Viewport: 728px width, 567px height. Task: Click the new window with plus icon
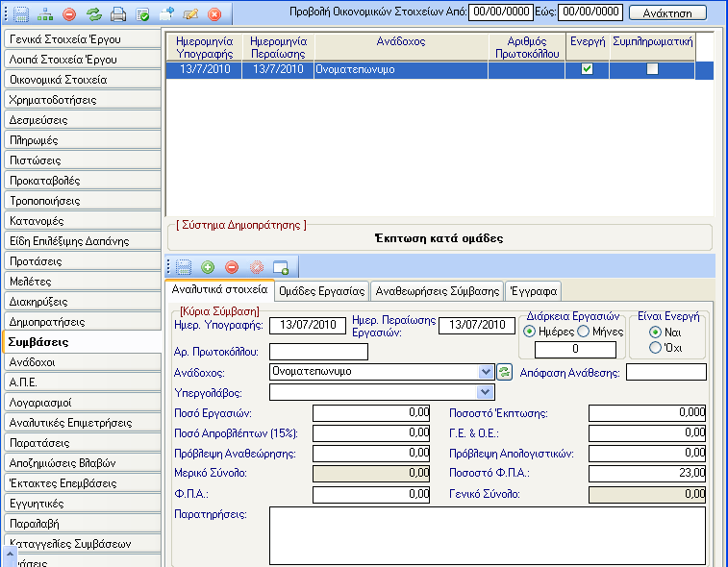click(281, 267)
